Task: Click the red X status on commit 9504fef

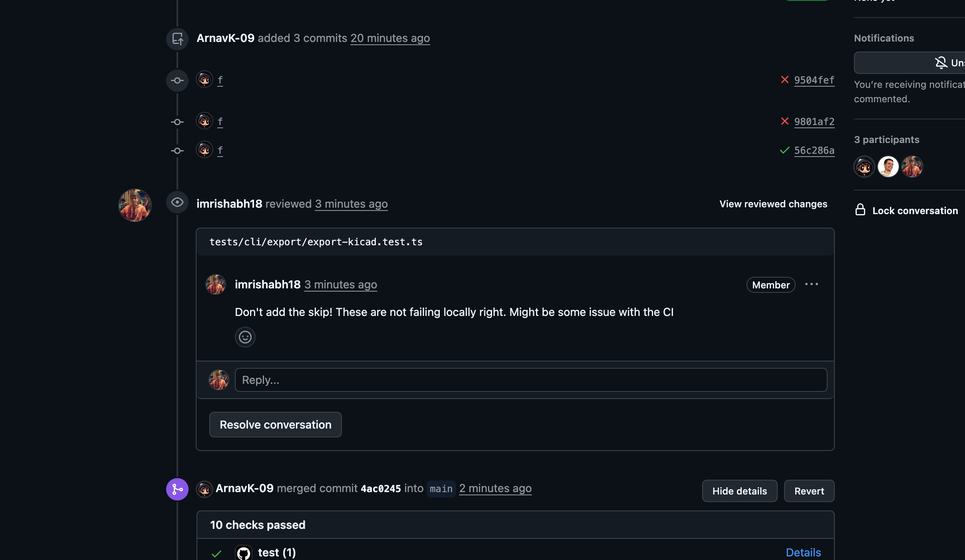Action: click(x=784, y=80)
